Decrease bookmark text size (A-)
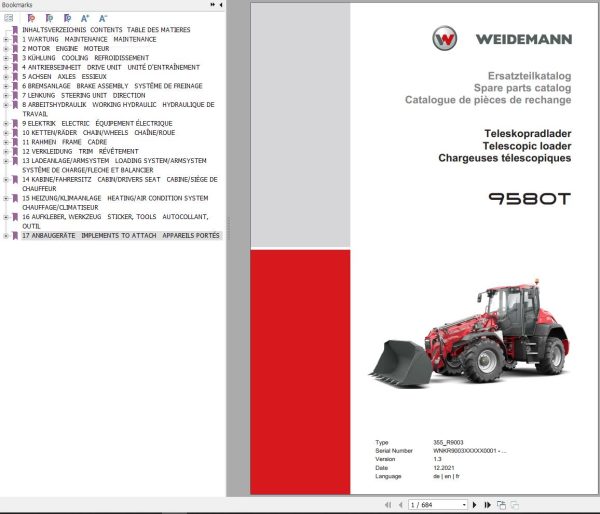The height and width of the screenshot is (514, 600). pyautogui.click(x=103, y=18)
